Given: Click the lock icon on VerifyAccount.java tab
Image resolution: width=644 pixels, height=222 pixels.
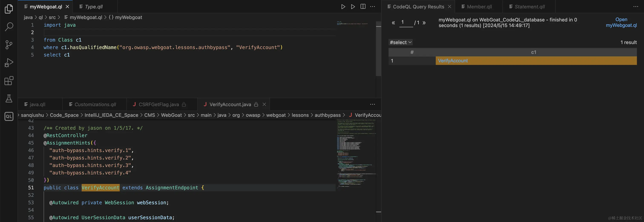Looking at the screenshot, I should coord(256,104).
